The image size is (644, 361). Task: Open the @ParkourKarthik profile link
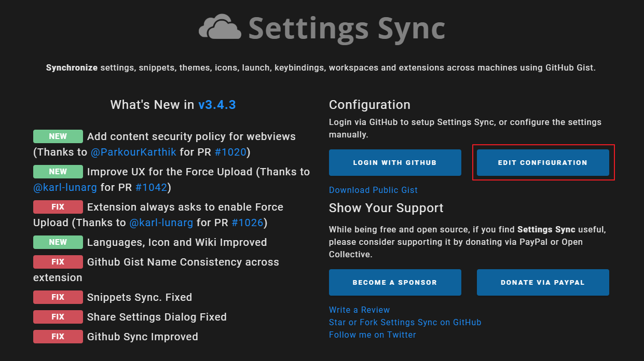[134, 152]
